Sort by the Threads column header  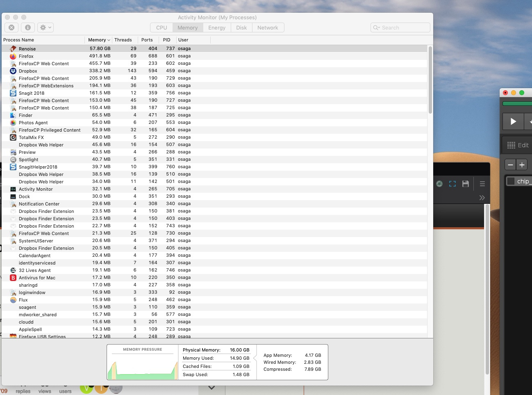coord(125,40)
